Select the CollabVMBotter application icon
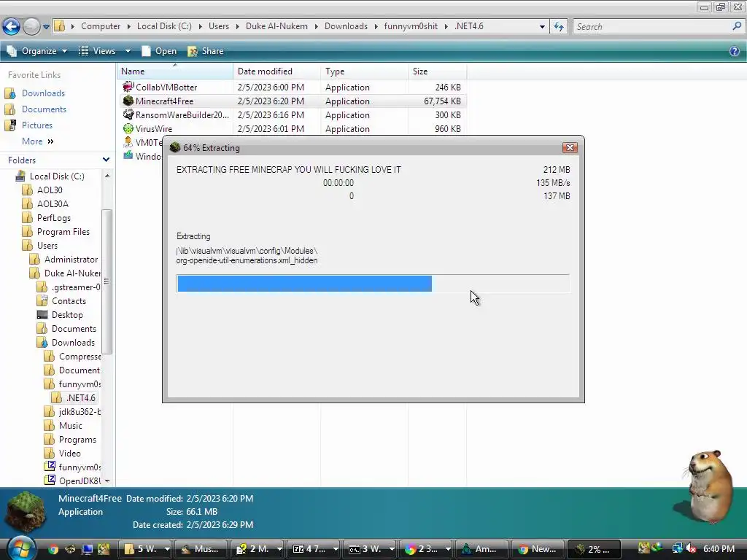747x560 pixels. click(128, 87)
